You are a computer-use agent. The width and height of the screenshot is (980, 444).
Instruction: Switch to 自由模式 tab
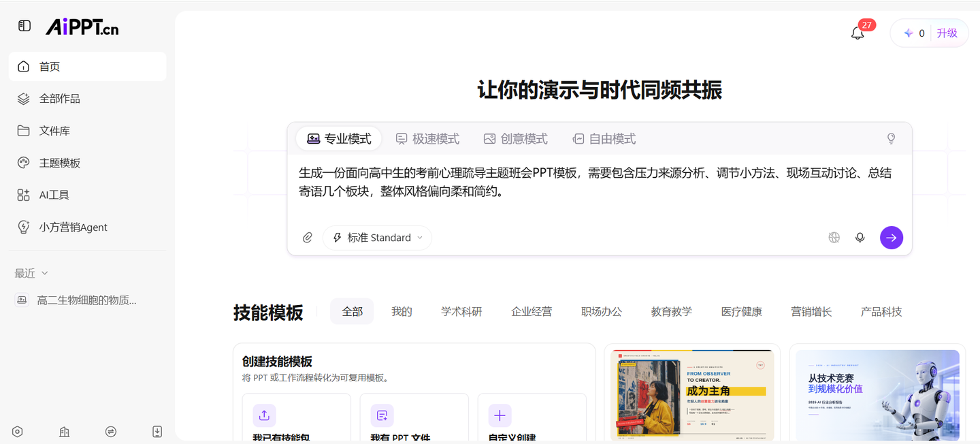[x=604, y=139]
